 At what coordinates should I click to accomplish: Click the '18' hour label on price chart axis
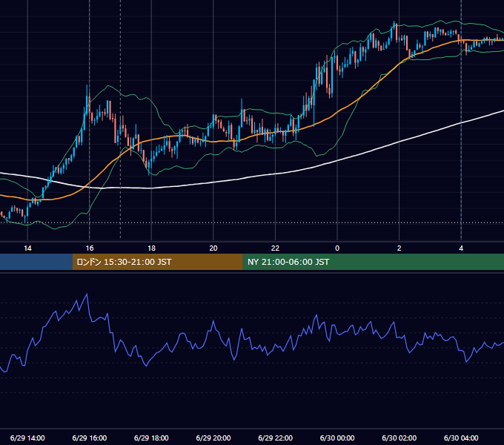(x=151, y=248)
